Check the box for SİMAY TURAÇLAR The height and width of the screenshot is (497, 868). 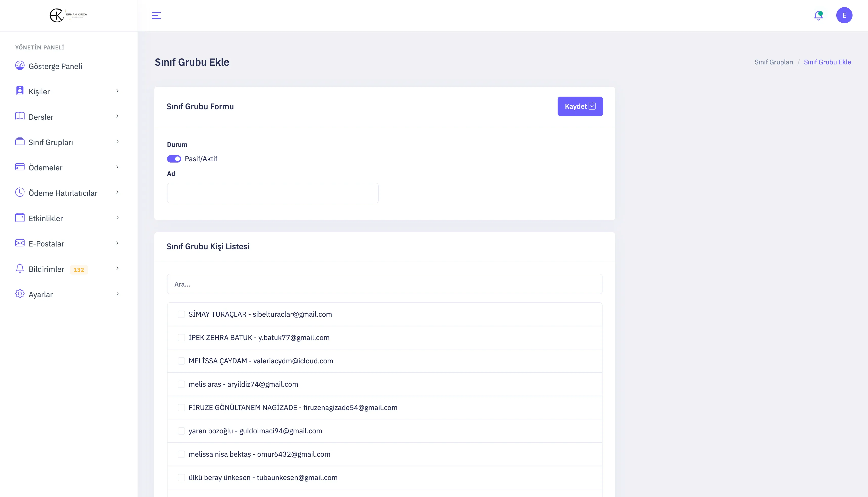181,314
